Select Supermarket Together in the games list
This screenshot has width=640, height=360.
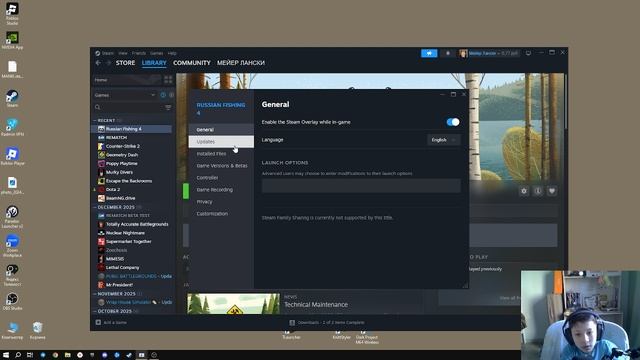pos(128,241)
